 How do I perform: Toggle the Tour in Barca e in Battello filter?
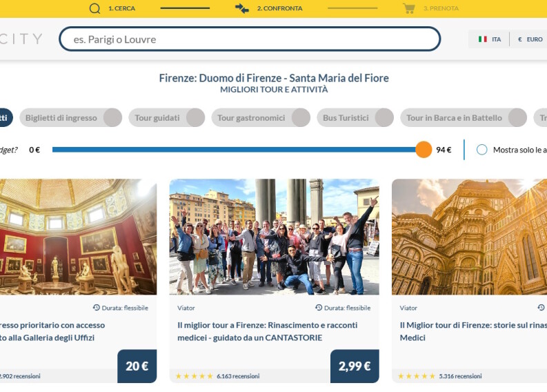(464, 117)
